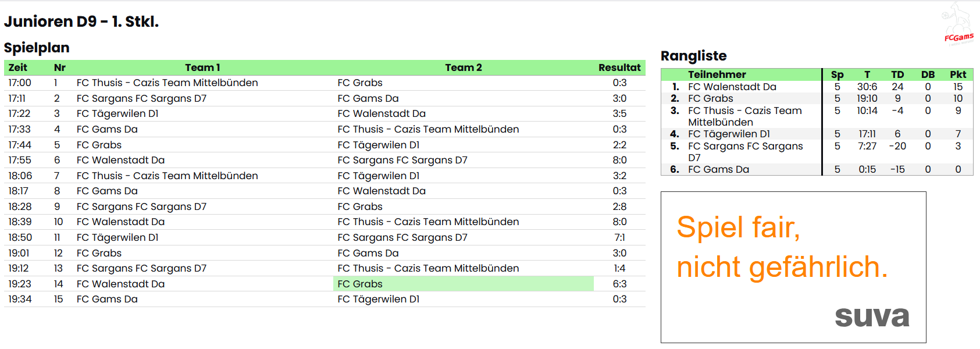The height and width of the screenshot is (349, 980).
Task: Click the Resultat column header
Action: click(619, 67)
